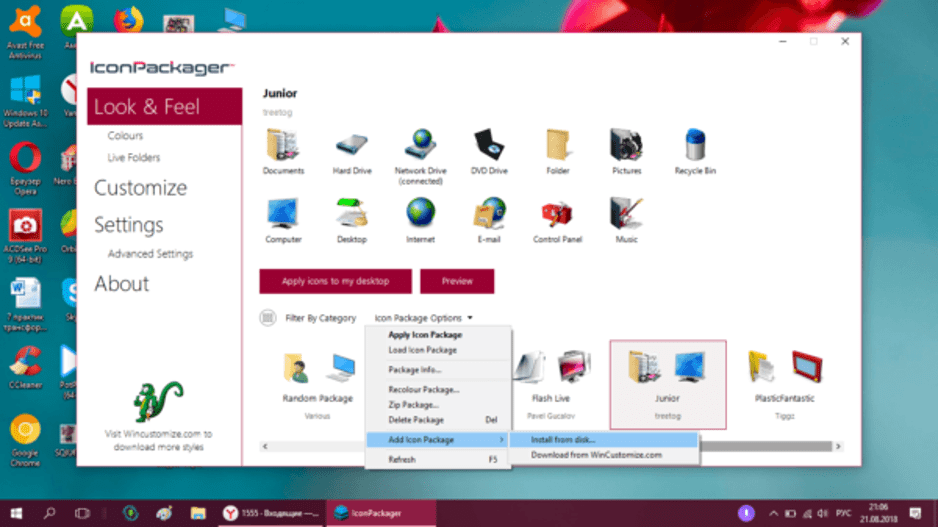The image size is (938, 527).
Task: Click the Documents folder icon
Action: click(283, 146)
